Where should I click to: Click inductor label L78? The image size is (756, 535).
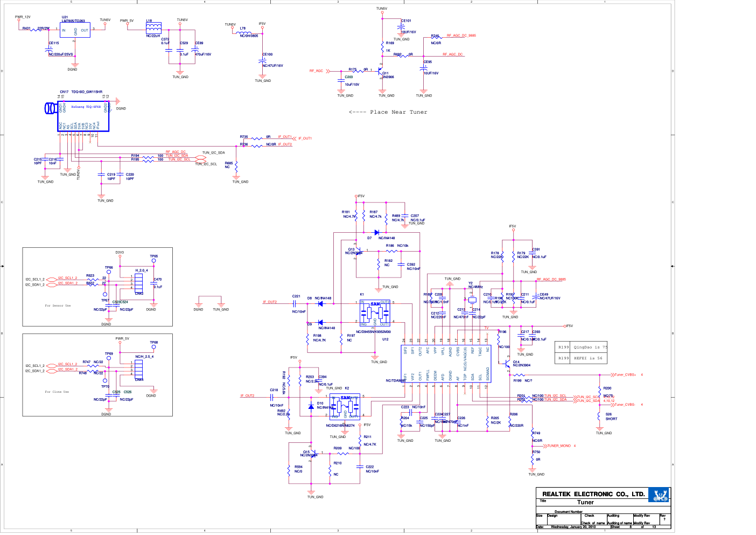point(243,29)
